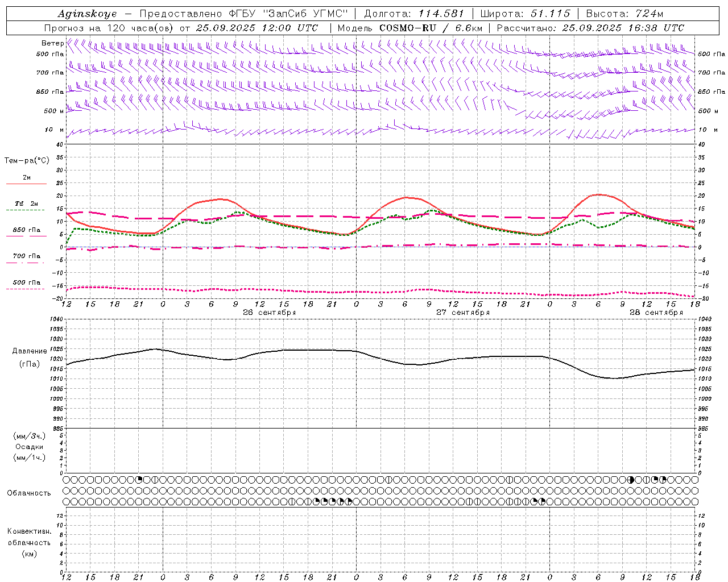Image resolution: width=728 pixels, height=582 pixels.
Task: Click the −20 tick on right temperature axis
Action: coord(702,298)
